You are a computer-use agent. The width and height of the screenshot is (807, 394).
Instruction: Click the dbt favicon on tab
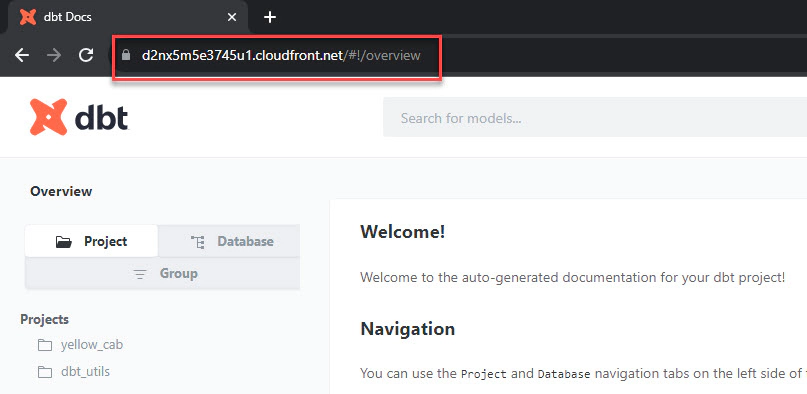[x=28, y=17]
